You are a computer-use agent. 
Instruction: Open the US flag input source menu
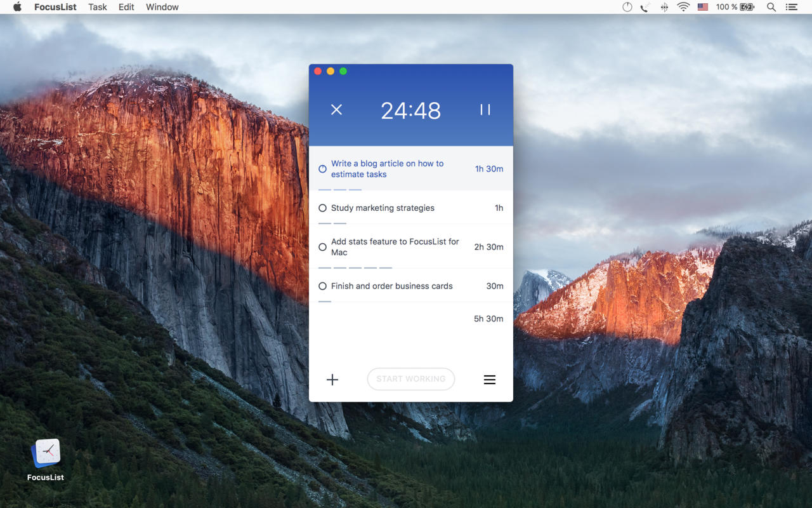702,7
